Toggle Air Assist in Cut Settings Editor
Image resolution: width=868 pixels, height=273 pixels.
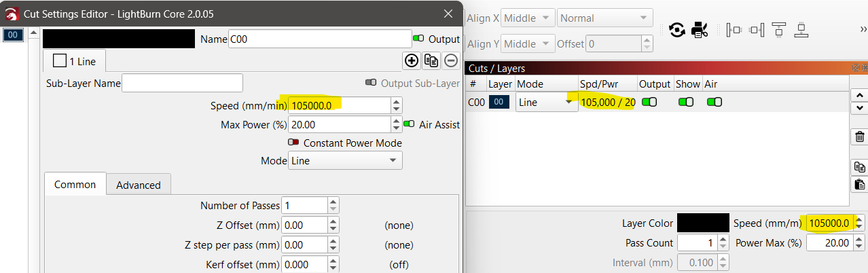[x=409, y=124]
